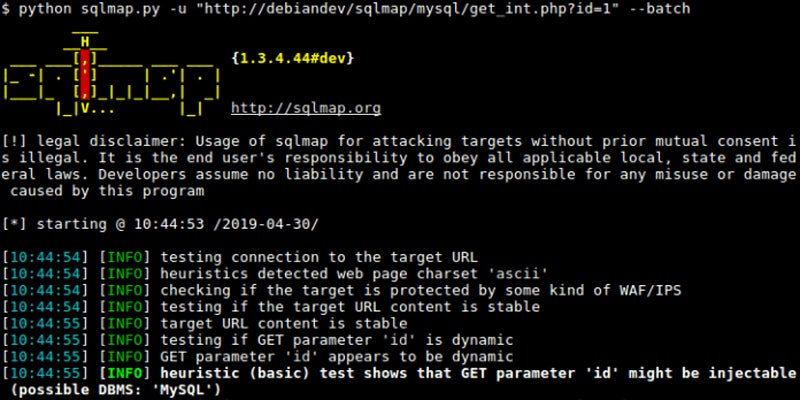This screenshot has width=800, height=400.
Task: Click the [*] starting marker
Action: pyautogui.click(x=15, y=221)
